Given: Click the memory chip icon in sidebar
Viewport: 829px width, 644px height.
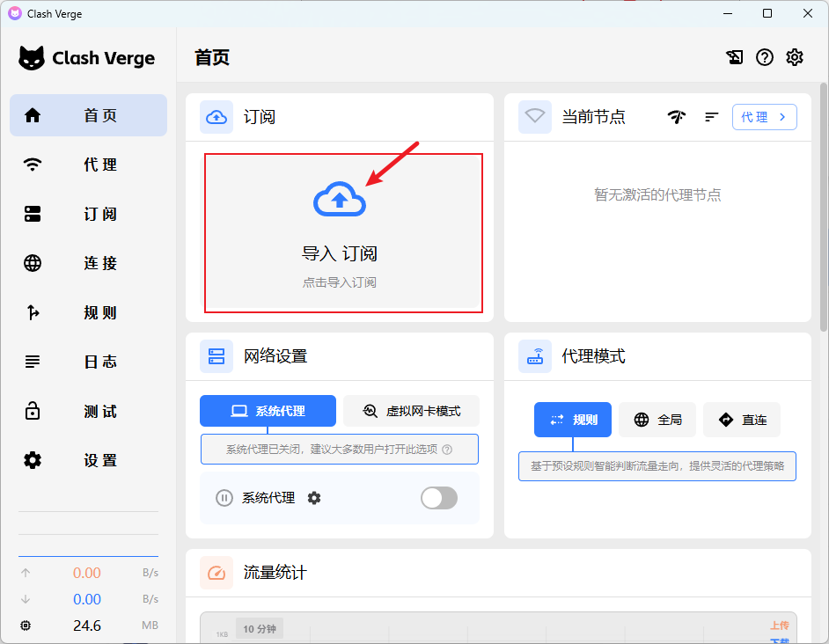Looking at the screenshot, I should click(26, 626).
